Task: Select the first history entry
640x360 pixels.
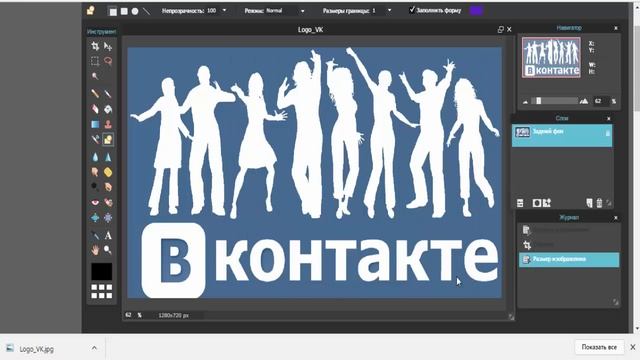Action: (569, 230)
